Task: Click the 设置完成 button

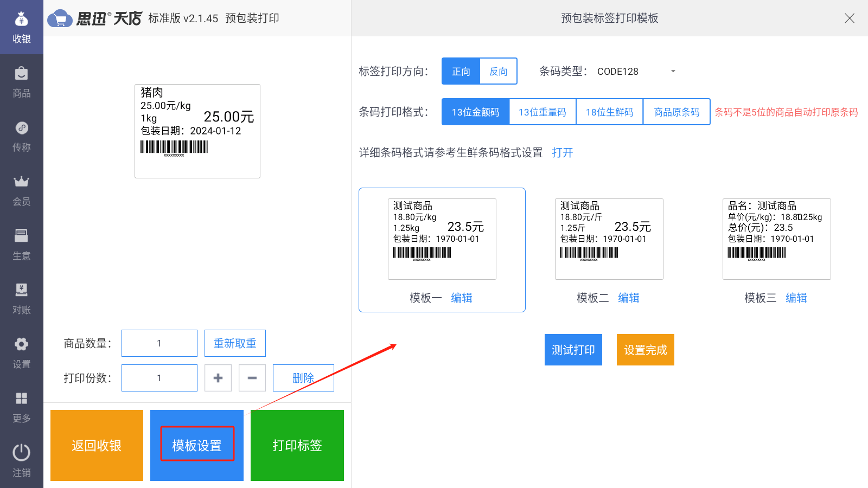Action: [x=646, y=350]
